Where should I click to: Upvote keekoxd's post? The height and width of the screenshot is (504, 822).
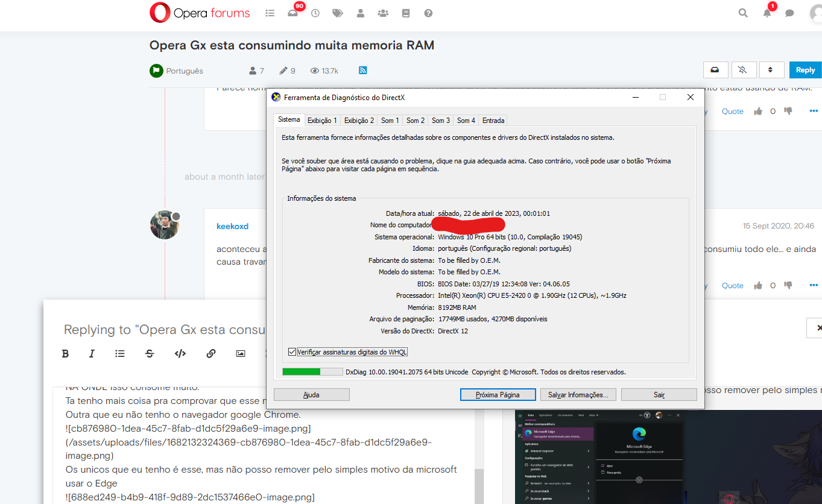pyautogui.click(x=758, y=285)
